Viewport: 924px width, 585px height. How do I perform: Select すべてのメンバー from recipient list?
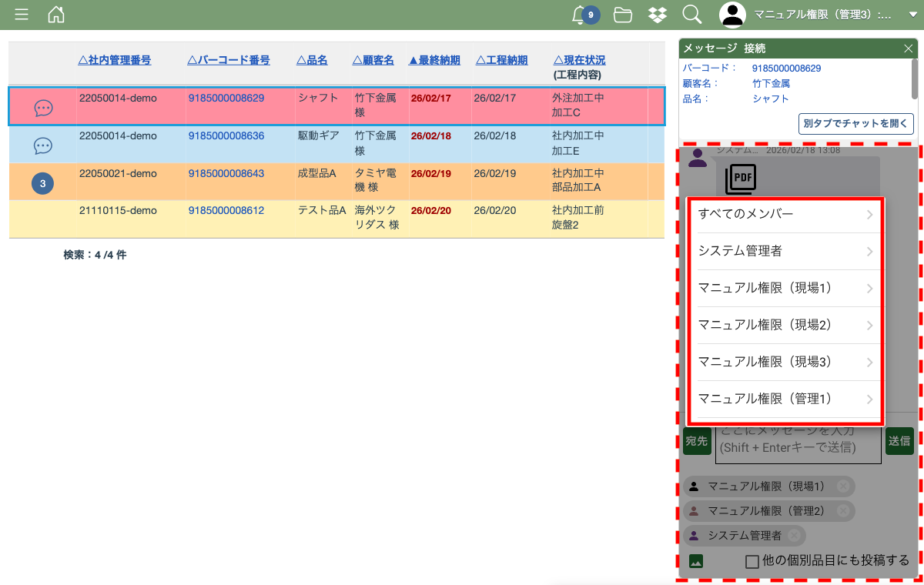[785, 214]
